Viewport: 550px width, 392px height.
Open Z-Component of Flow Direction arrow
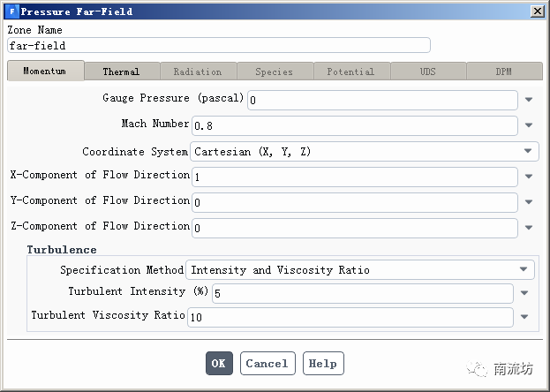tap(529, 228)
